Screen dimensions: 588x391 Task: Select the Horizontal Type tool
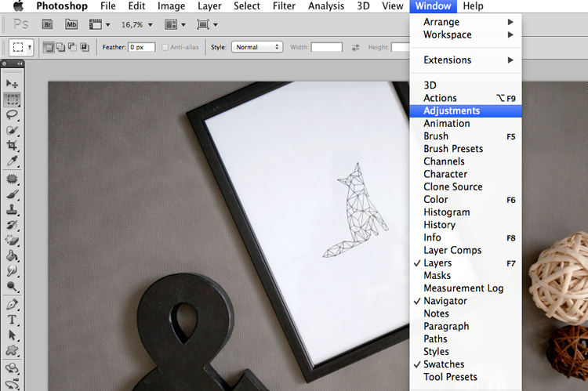click(12, 320)
